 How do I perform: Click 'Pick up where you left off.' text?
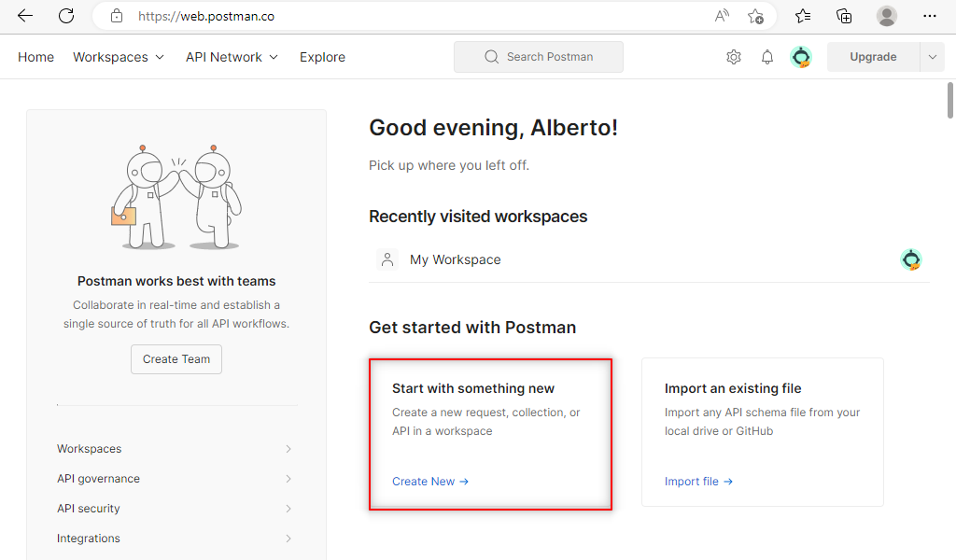click(x=449, y=165)
